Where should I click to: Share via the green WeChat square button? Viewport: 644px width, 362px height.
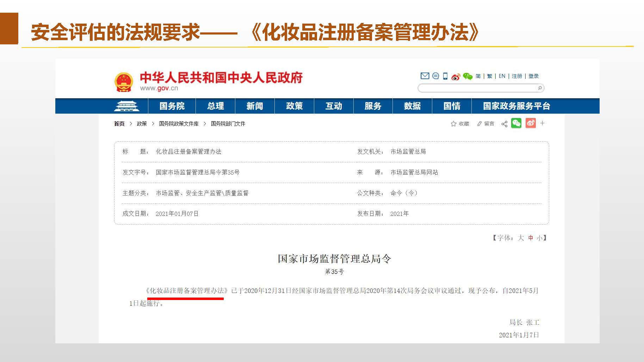click(x=516, y=123)
